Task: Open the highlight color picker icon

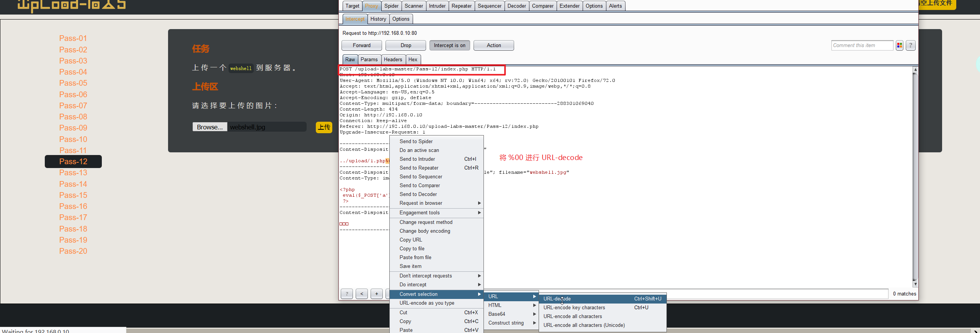Action: coord(900,46)
